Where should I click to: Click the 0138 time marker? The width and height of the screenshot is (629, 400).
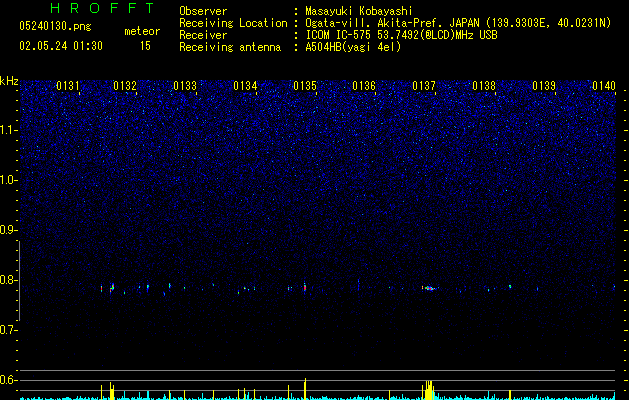click(484, 86)
